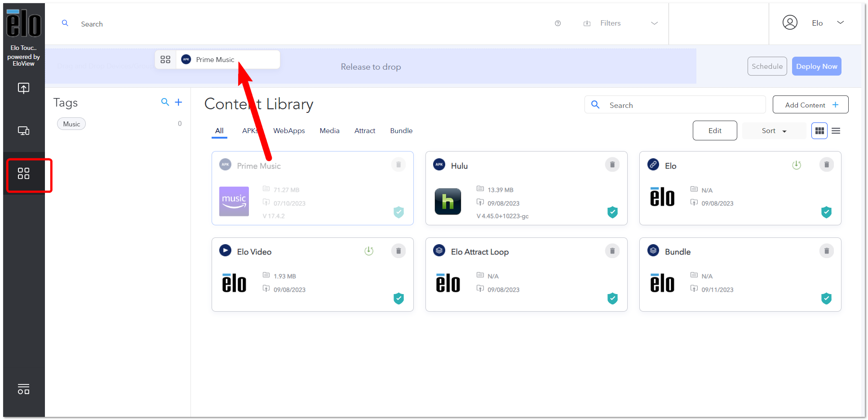The height and width of the screenshot is (420, 868).
Task: Open the Sort dropdown
Action: [774, 131]
